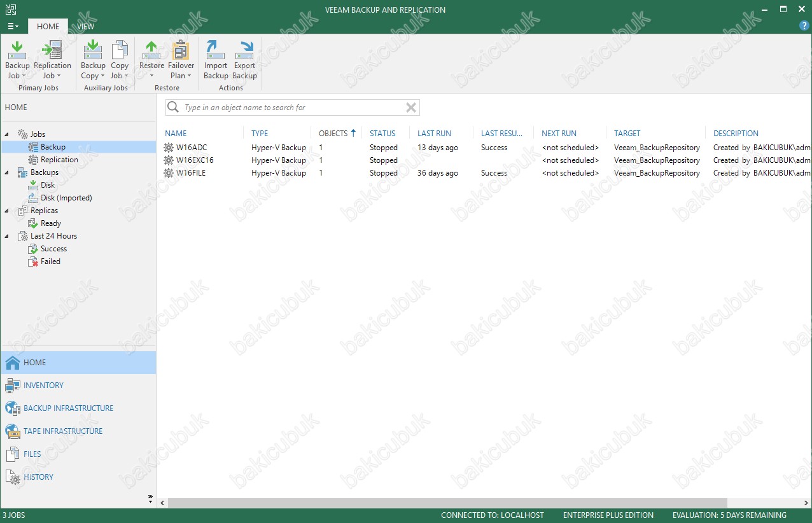812x523 pixels.
Task: Sort by the LAST RESULT column header
Action: [x=501, y=133]
